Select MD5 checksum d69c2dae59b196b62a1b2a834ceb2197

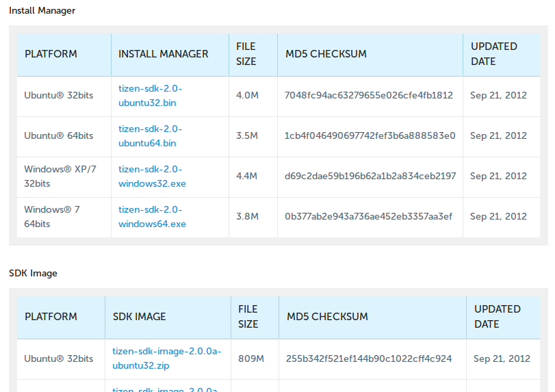coord(370,177)
